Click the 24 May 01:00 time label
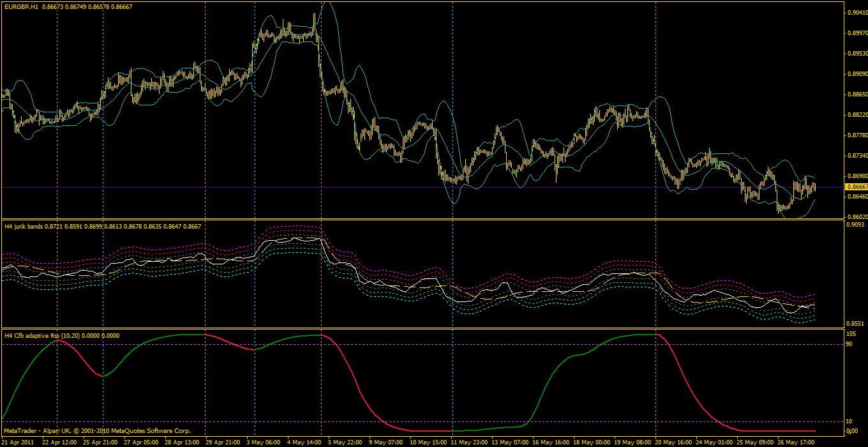The height and width of the screenshot is (447, 868). coord(714,442)
